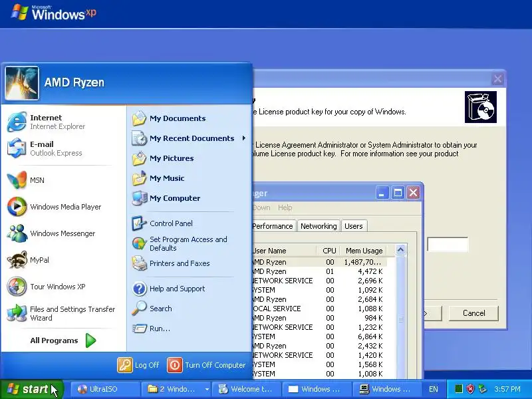Switch to Windows Task Manager taskbar button
532x399 pixels.
[388, 389]
